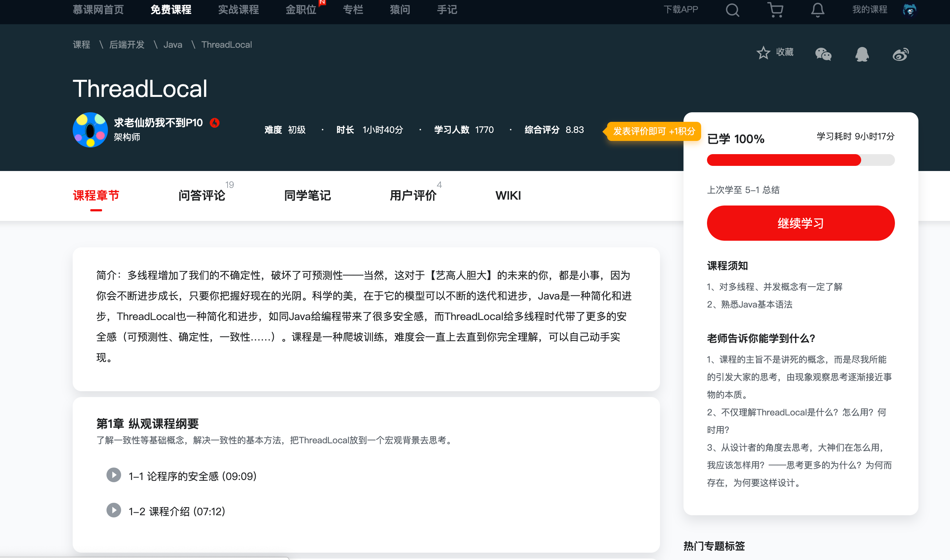Open 金职位 menu item

[x=301, y=10]
